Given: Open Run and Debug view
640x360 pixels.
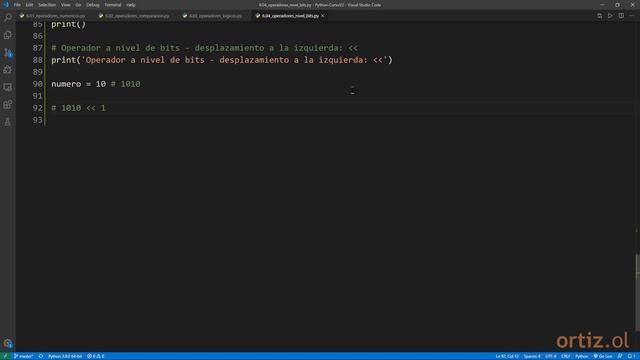Looking at the screenshot, I should (x=8, y=70).
